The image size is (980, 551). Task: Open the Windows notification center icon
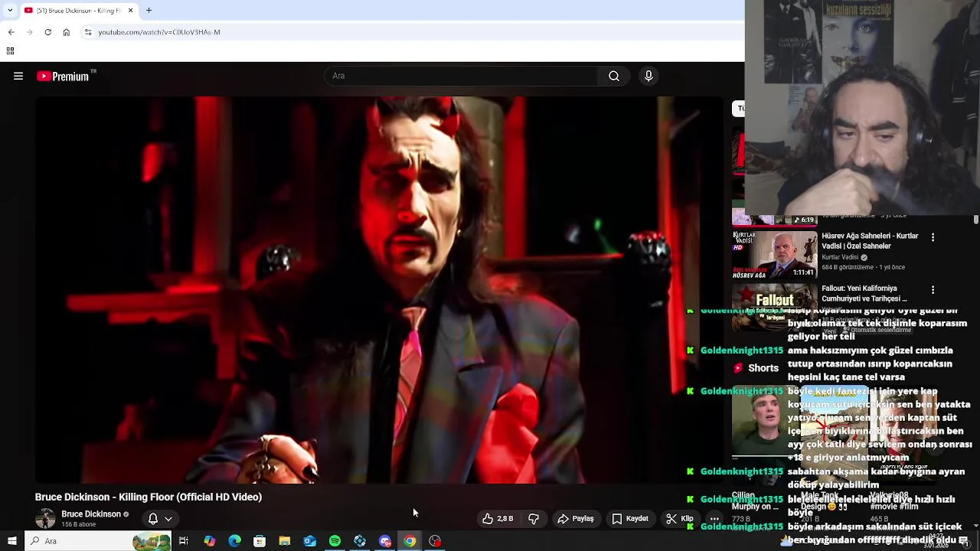tap(963, 541)
